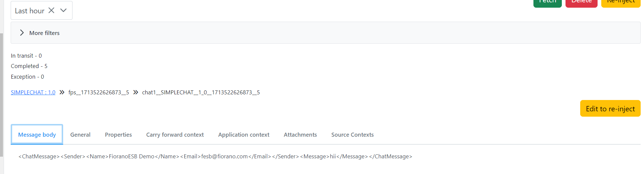The height and width of the screenshot is (174, 644).
Task: Clear the Last hour time filter
Action: point(51,10)
